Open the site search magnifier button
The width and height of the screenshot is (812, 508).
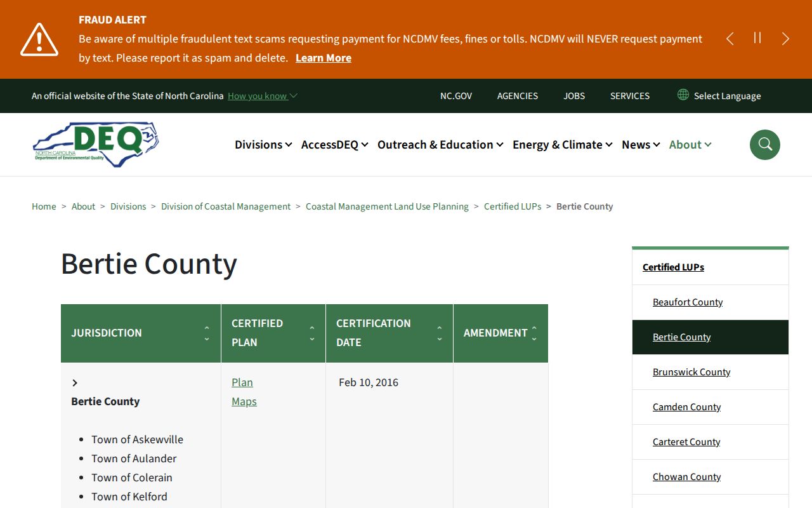[x=764, y=145]
